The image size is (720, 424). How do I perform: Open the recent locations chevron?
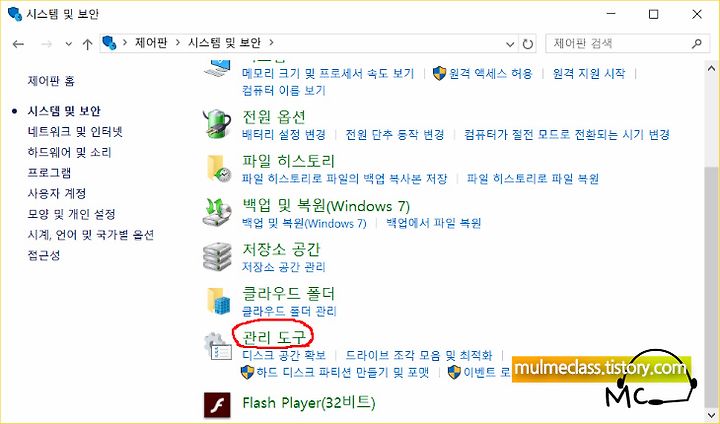tap(68, 44)
